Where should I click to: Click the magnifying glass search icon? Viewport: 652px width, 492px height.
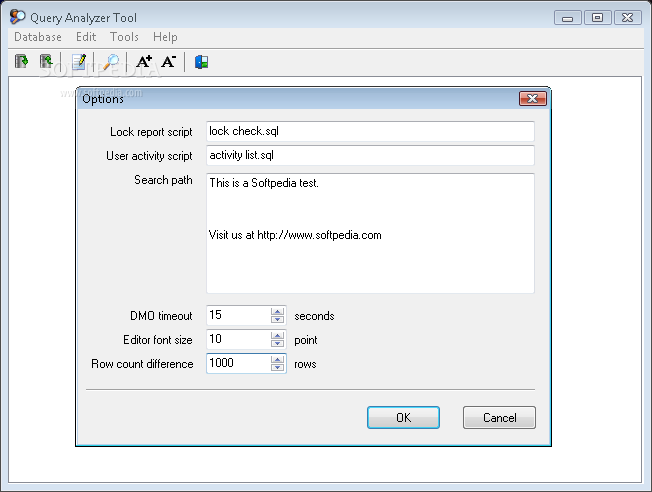pos(111,62)
